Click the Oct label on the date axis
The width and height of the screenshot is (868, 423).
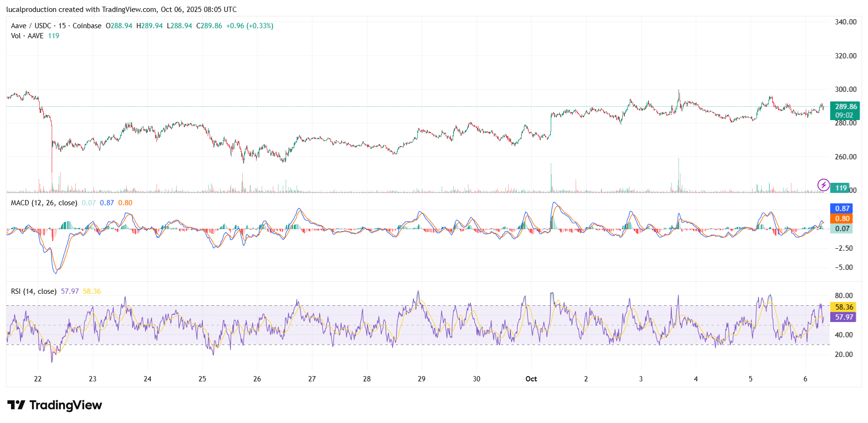[531, 379]
